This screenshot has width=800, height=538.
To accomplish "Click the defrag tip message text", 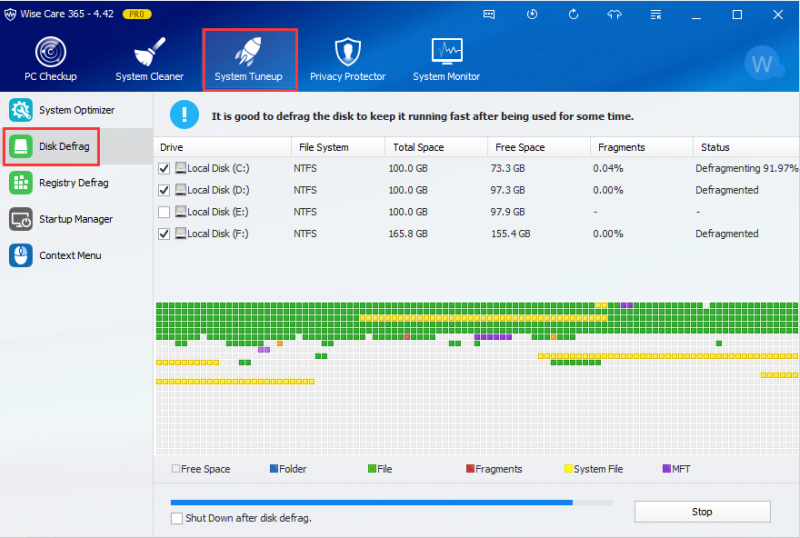I will 422,116.
